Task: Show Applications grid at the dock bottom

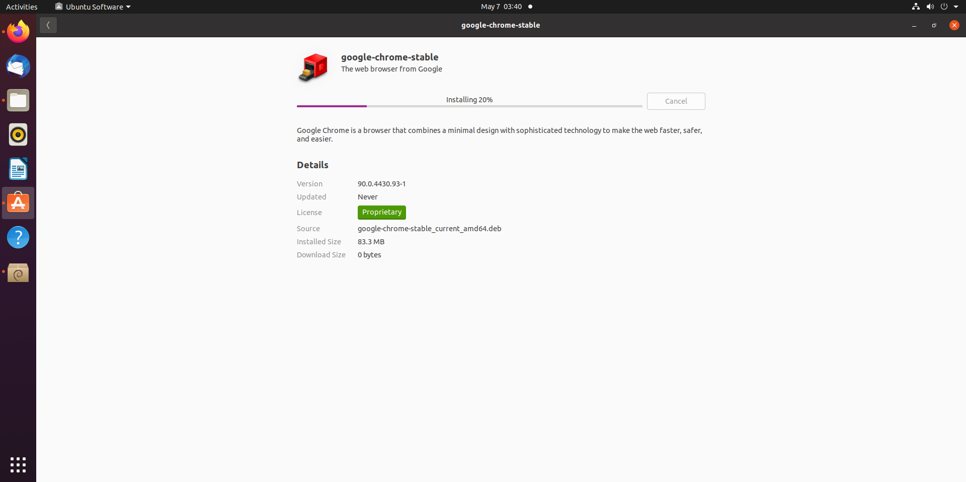Action: point(18,464)
